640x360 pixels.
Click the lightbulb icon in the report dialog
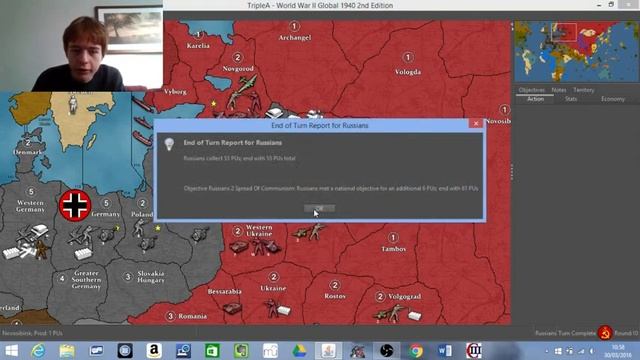pyautogui.click(x=169, y=144)
